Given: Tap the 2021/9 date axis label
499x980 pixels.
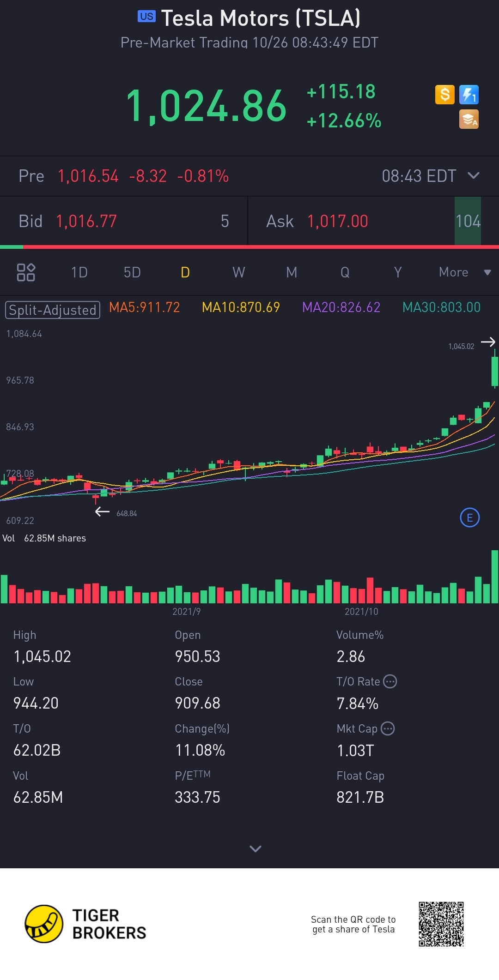Looking at the screenshot, I should coord(187,612).
